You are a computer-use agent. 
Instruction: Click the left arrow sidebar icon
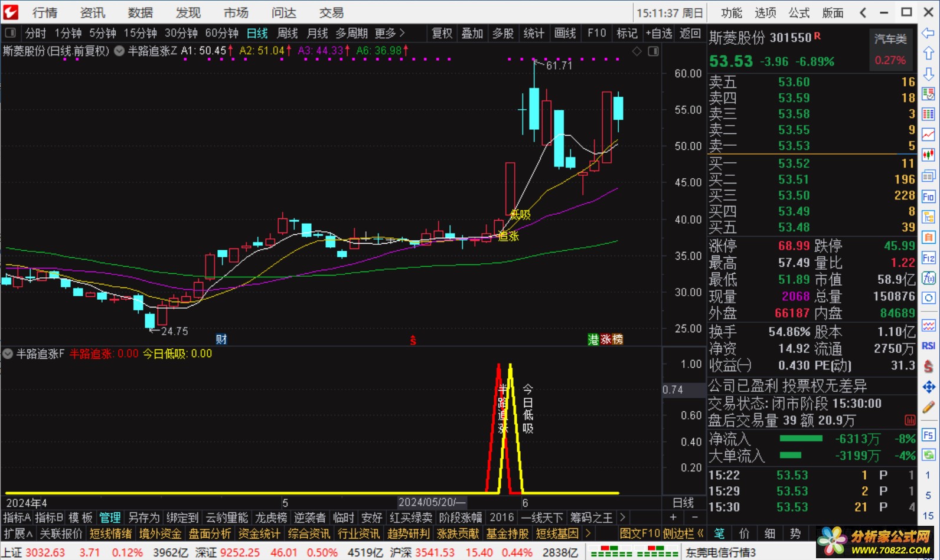[x=928, y=33]
